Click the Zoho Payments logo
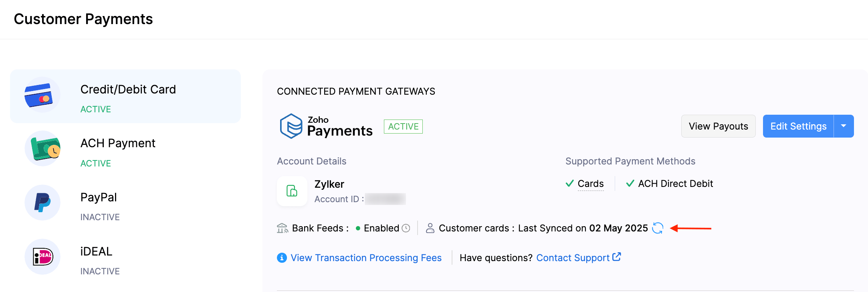The width and height of the screenshot is (868, 292). [326, 126]
